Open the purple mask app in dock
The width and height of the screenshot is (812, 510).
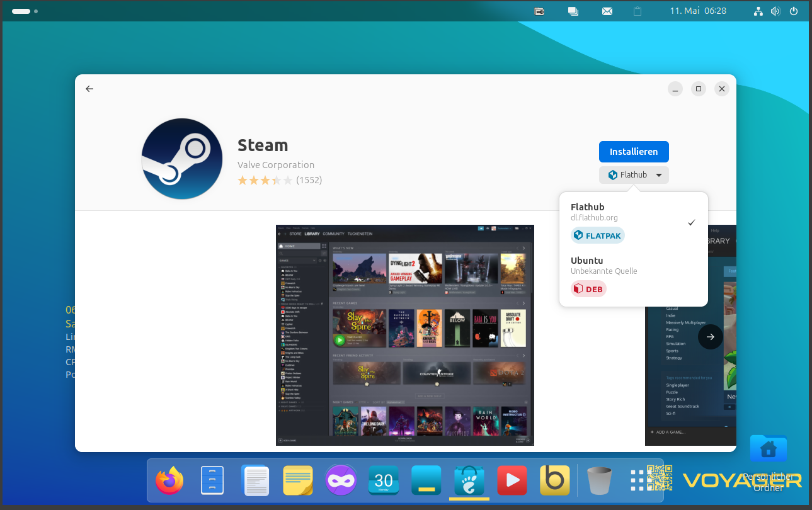[x=341, y=481]
